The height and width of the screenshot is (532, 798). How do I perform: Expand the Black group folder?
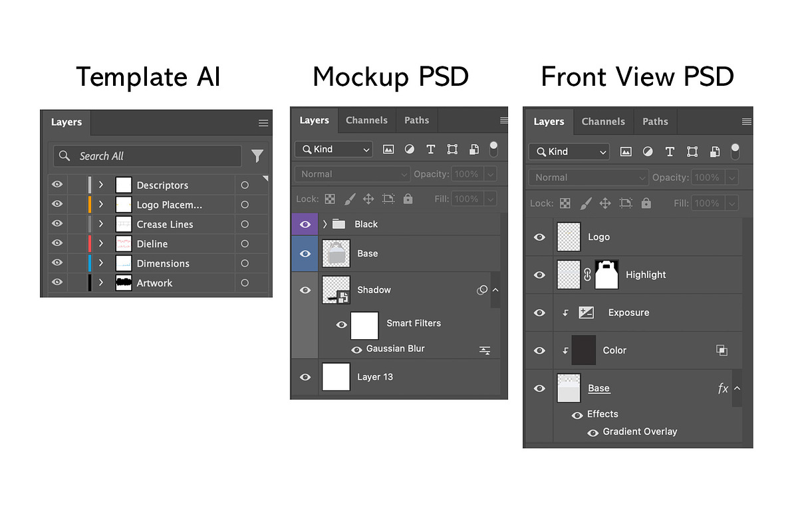pyautogui.click(x=325, y=224)
